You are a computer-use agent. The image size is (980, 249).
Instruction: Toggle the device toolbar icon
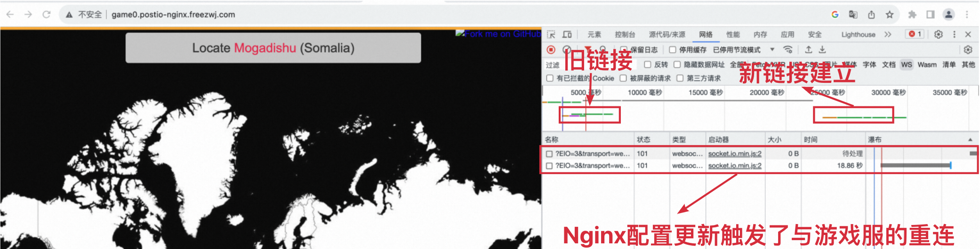[567, 34]
